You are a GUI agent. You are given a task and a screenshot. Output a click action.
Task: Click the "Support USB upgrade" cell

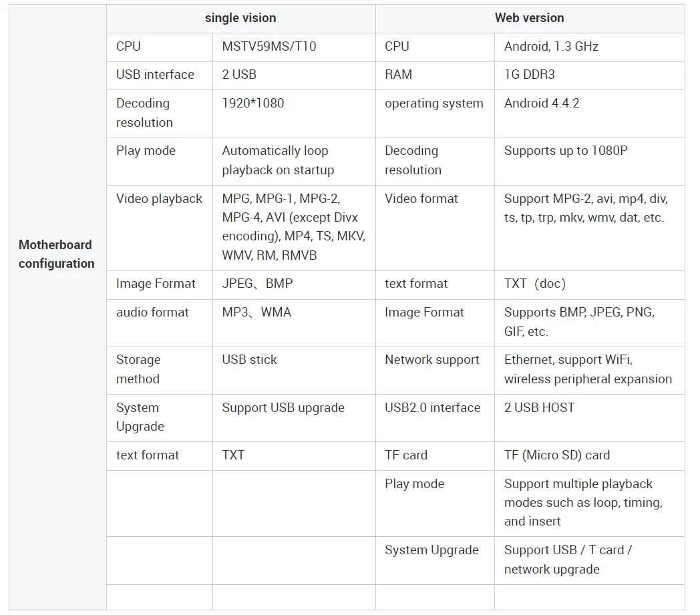[283, 408]
